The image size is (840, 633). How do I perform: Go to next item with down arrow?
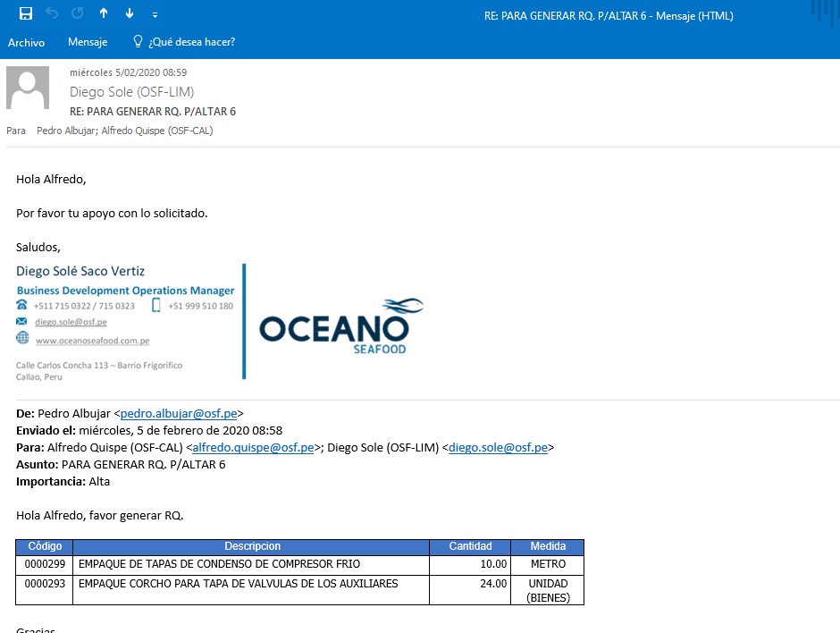pyautogui.click(x=130, y=13)
